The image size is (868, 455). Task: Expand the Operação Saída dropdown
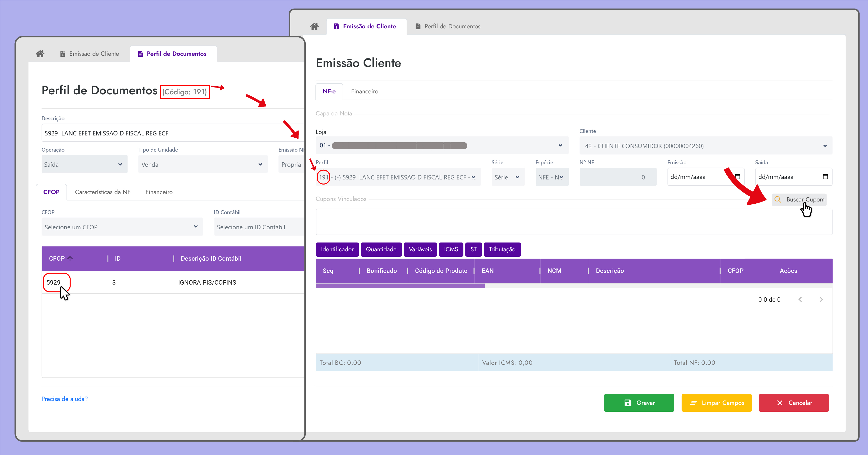84,165
